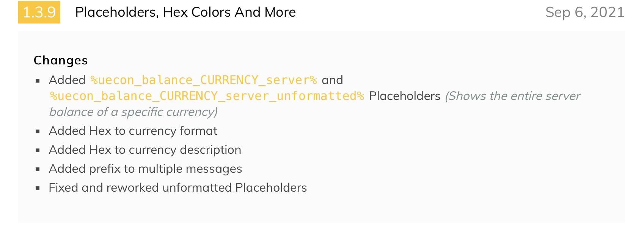Click bullet next to Fixed and reworked entry
The width and height of the screenshot is (644, 225).
[x=38, y=188]
